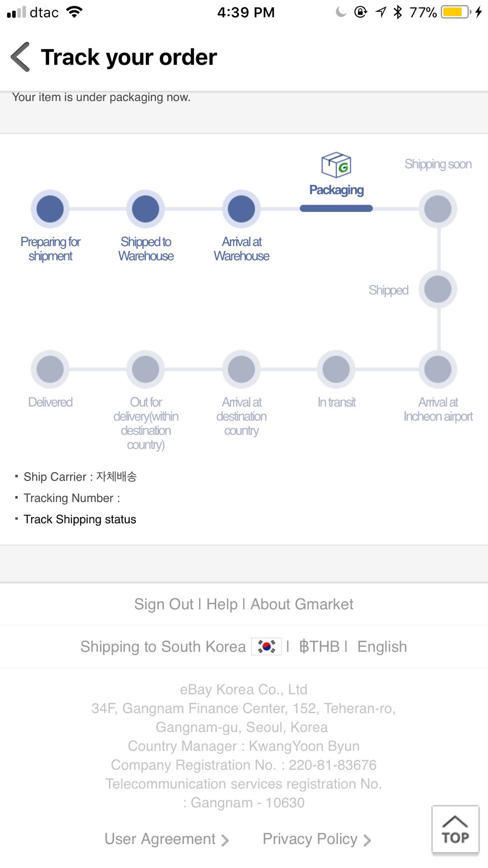Open User Agreement chevron link
Screen dimensions: 488x868
(x=167, y=839)
